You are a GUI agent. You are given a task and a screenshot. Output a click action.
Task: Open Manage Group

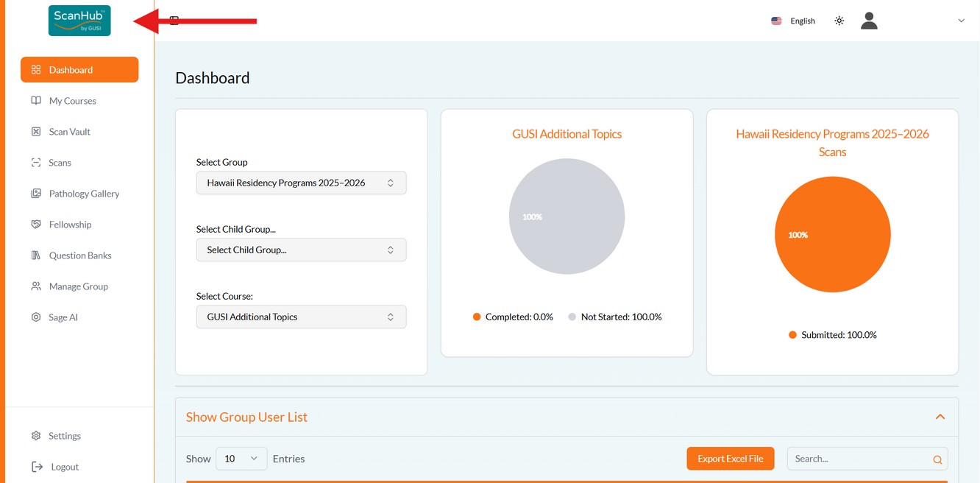79,286
